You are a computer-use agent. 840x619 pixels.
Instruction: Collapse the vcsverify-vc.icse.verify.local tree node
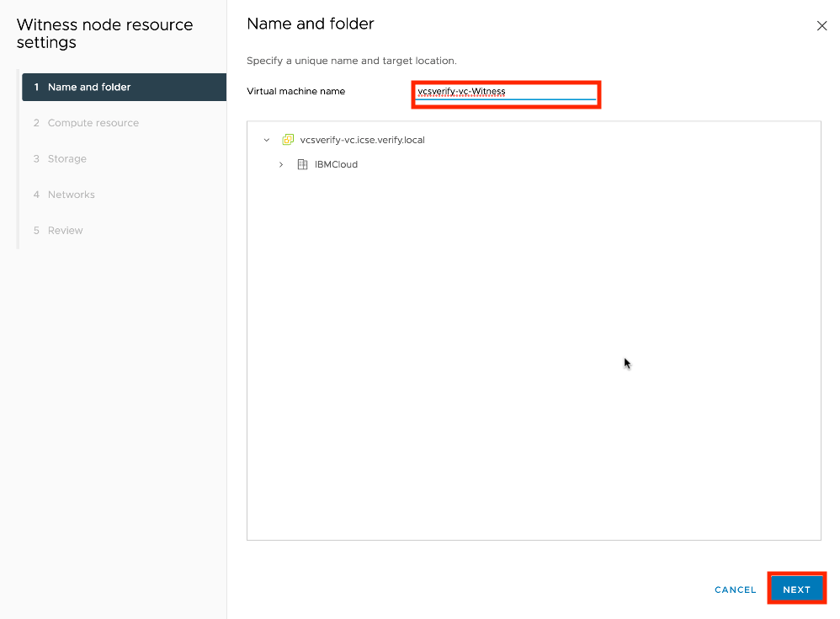(x=267, y=140)
